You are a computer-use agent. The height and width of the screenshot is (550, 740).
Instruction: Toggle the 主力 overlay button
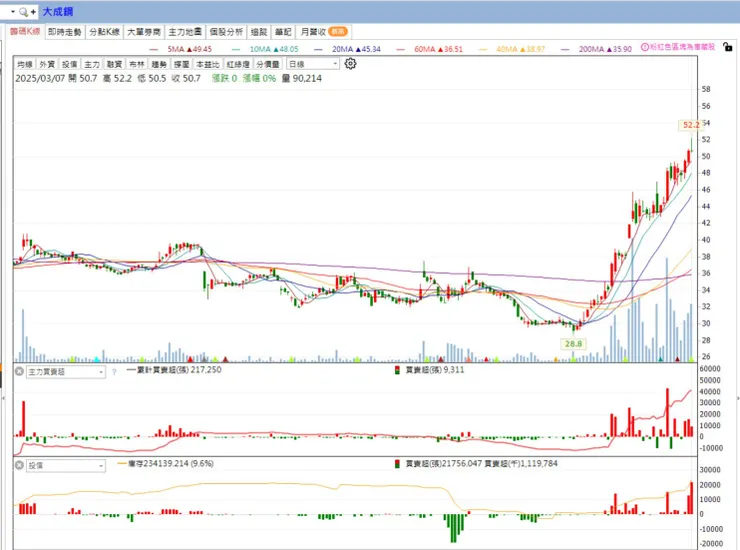(92, 64)
